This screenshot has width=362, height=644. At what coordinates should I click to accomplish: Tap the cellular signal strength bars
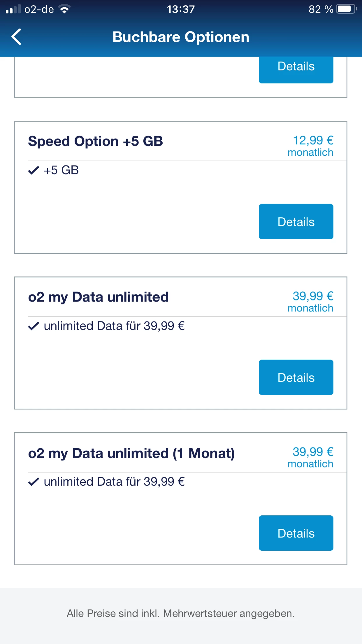[x=13, y=9]
